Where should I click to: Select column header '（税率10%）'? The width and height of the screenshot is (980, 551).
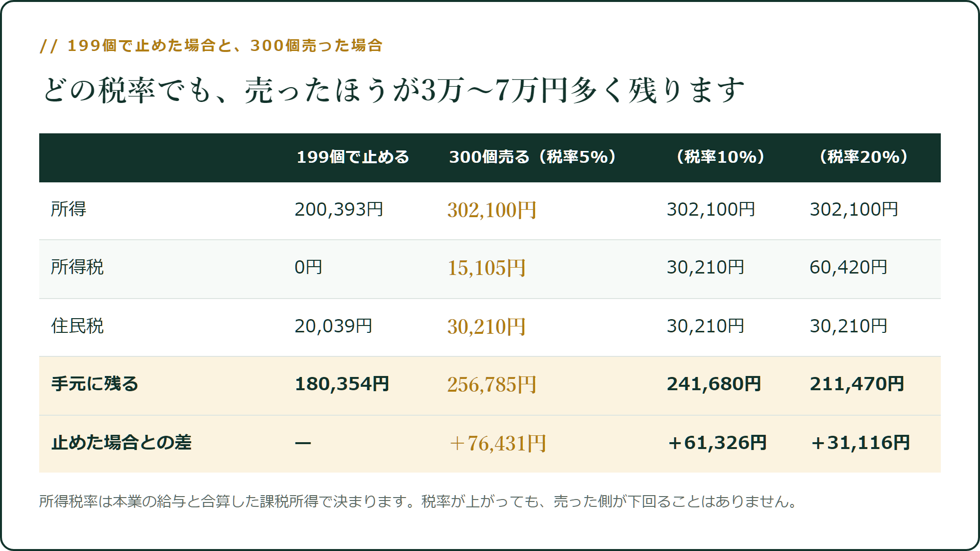click(x=720, y=157)
